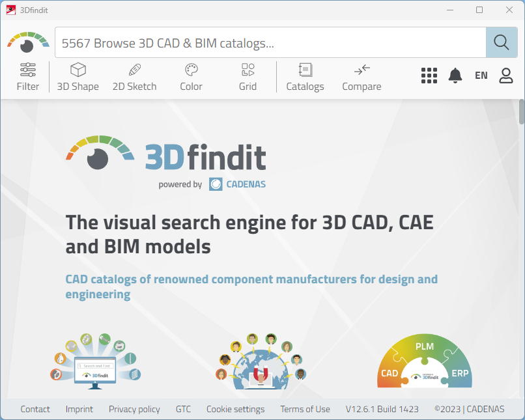Image resolution: width=525 pixels, height=420 pixels.
Task: Click the V12.6.1 Build 1423 version text
Action: tap(382, 409)
